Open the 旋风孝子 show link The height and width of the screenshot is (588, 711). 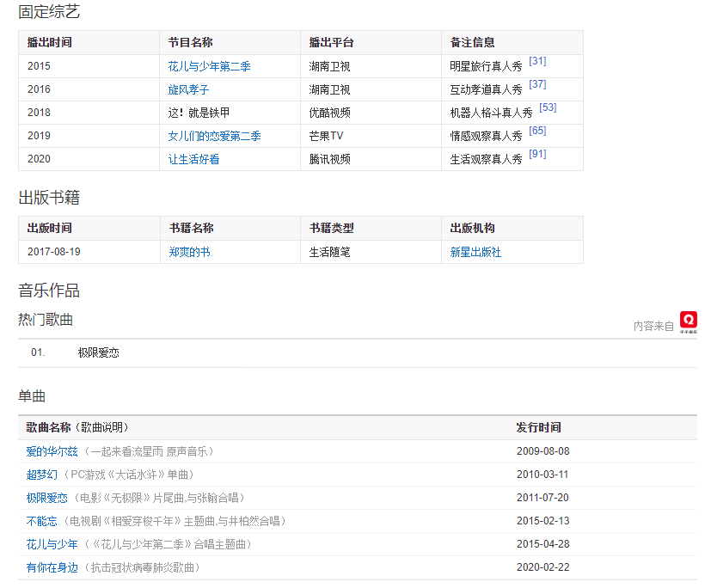(188, 89)
